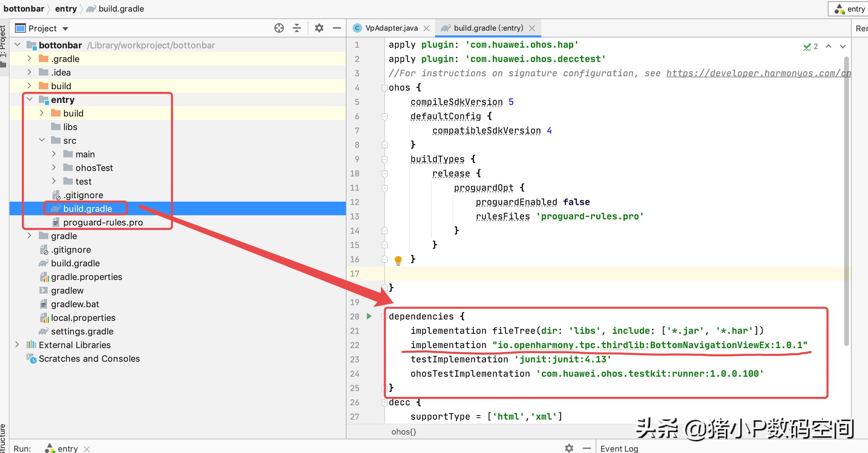Click the locate/select opened file icon
This screenshot has width=868, height=453.
click(x=279, y=28)
